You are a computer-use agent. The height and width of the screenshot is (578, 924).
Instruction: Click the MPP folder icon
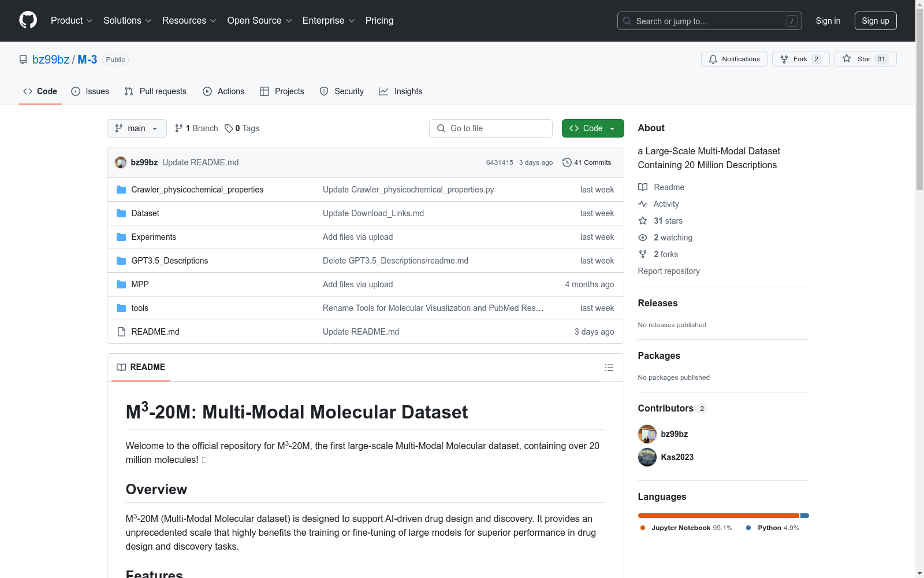click(121, 284)
